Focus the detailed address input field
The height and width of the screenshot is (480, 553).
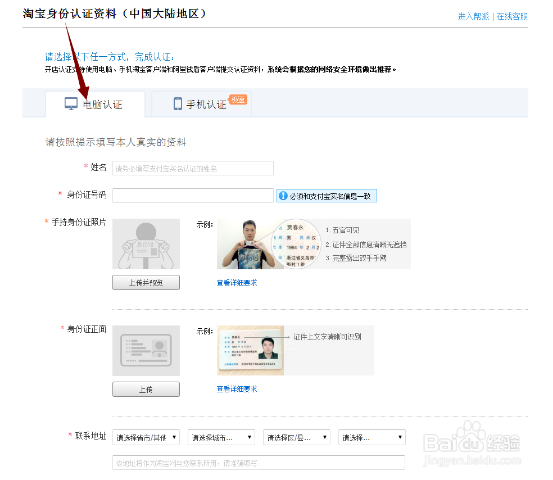click(259, 463)
